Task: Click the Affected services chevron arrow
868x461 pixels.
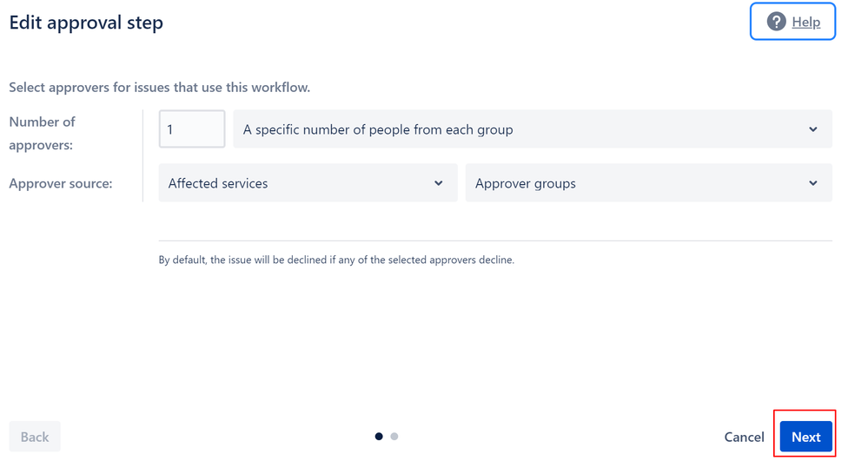Action: click(439, 183)
